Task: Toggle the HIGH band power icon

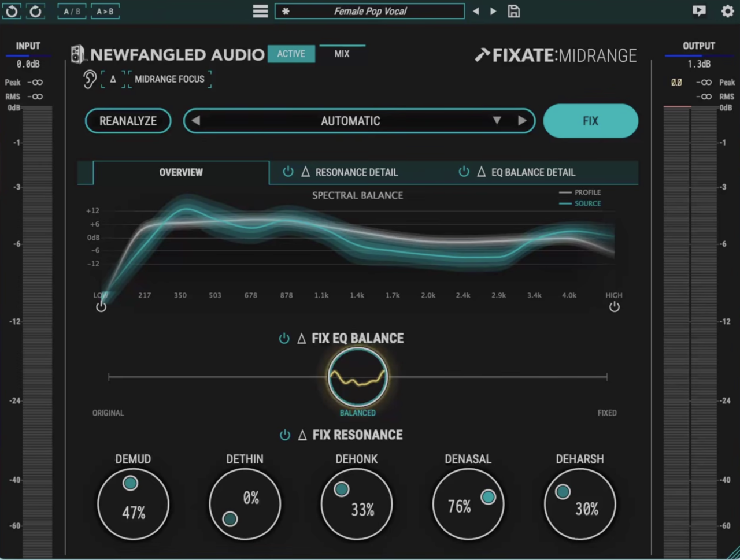Action: coord(614,307)
